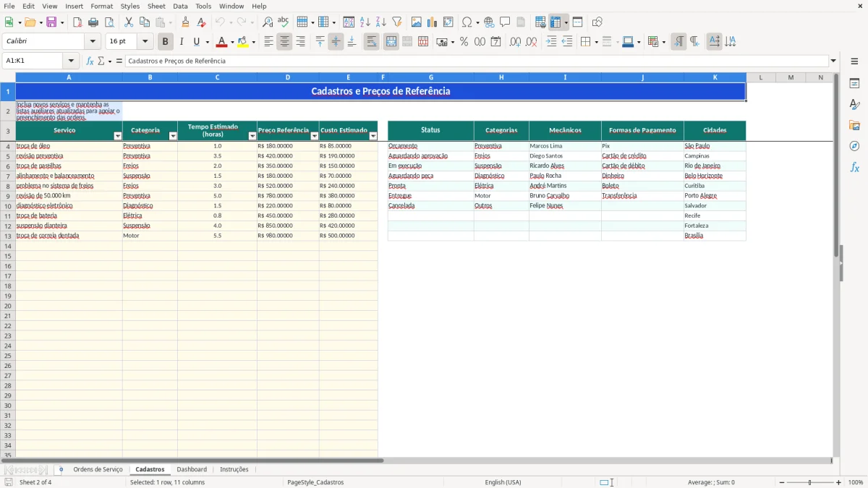Open sidebar Properties panel icon

[x=855, y=84]
